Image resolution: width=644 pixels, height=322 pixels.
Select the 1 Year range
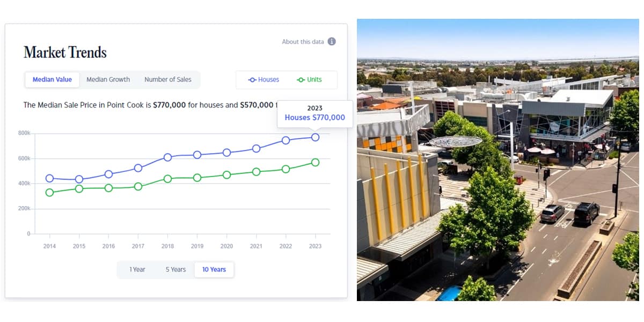point(137,269)
